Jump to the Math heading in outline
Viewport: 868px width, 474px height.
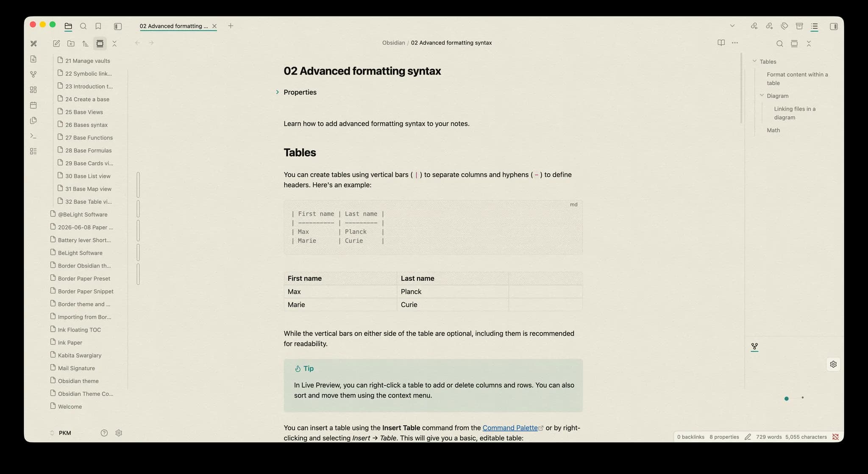click(773, 130)
